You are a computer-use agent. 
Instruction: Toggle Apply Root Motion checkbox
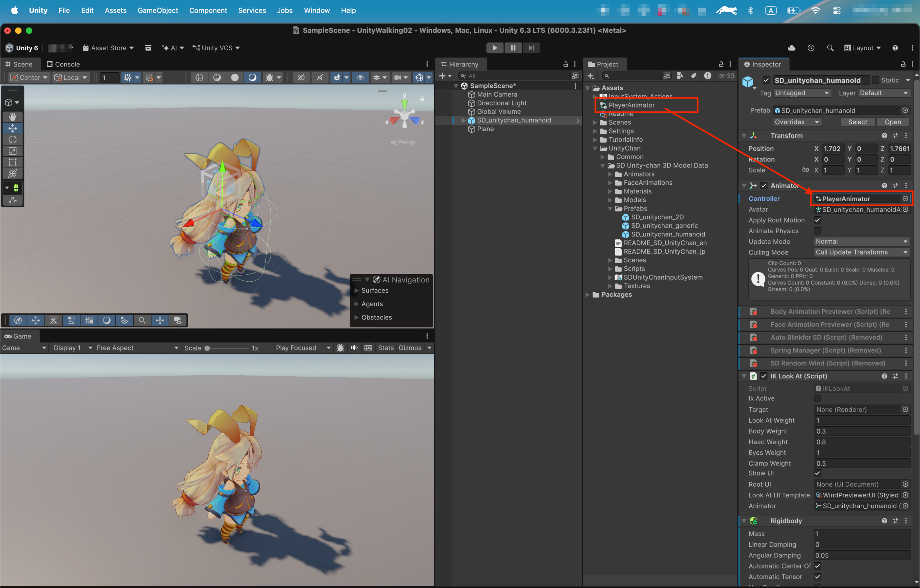tap(817, 220)
